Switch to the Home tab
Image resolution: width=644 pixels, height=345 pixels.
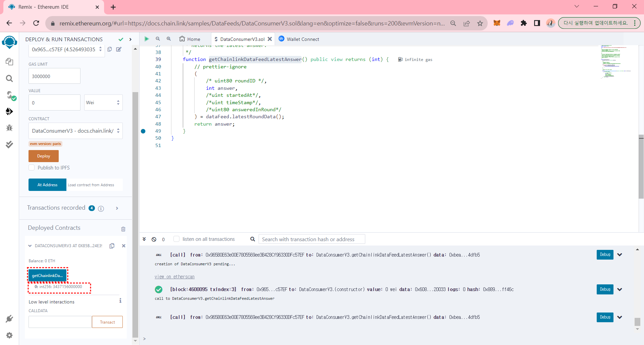(190, 39)
